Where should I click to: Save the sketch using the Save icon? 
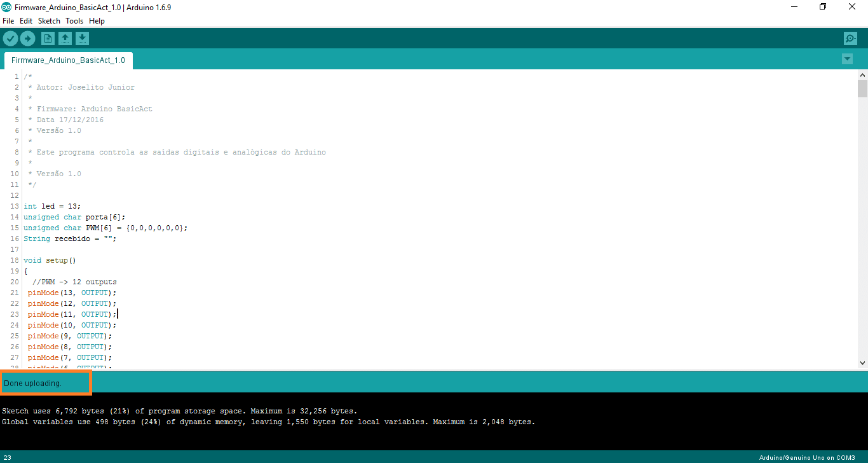(x=82, y=39)
